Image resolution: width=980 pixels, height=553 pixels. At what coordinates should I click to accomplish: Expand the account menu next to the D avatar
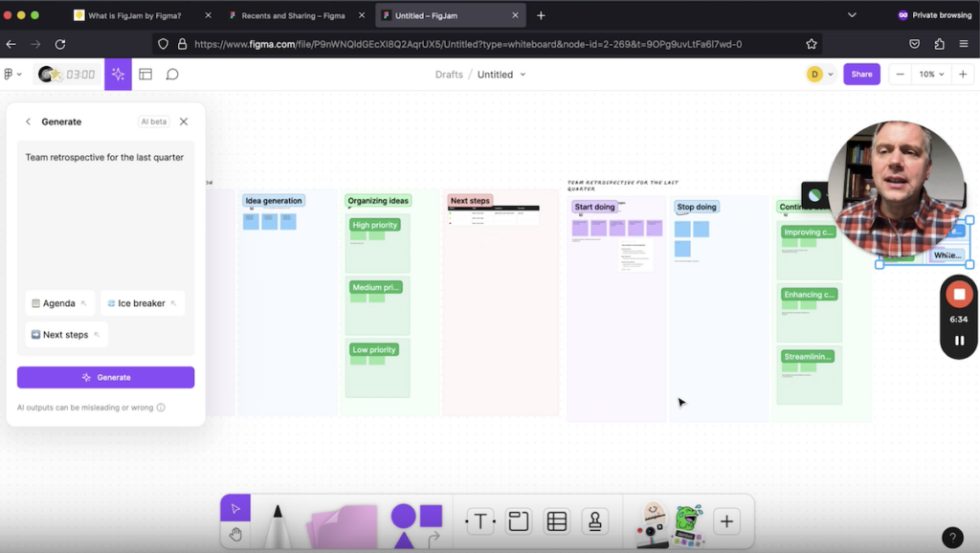[x=829, y=74]
